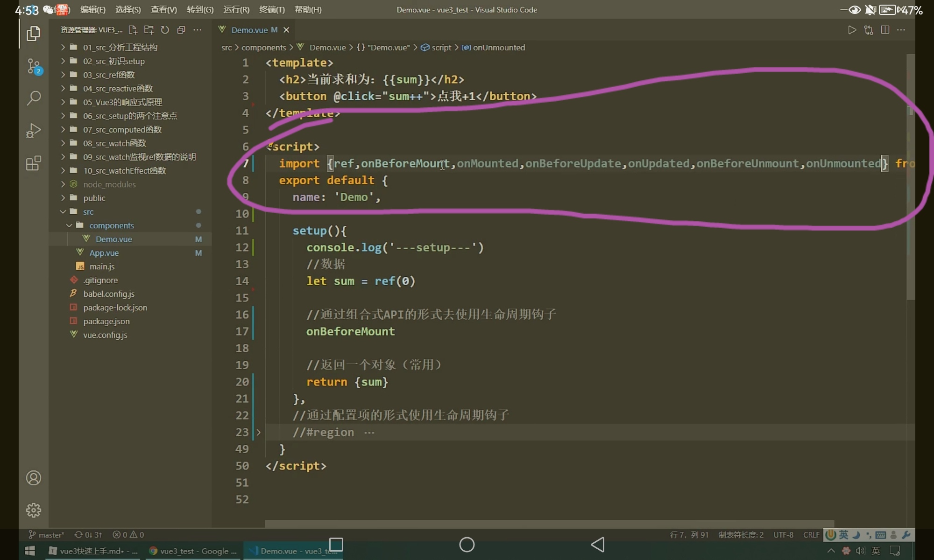Expand the folded region at line 23
This screenshot has width=934, height=560.
coord(258,432)
